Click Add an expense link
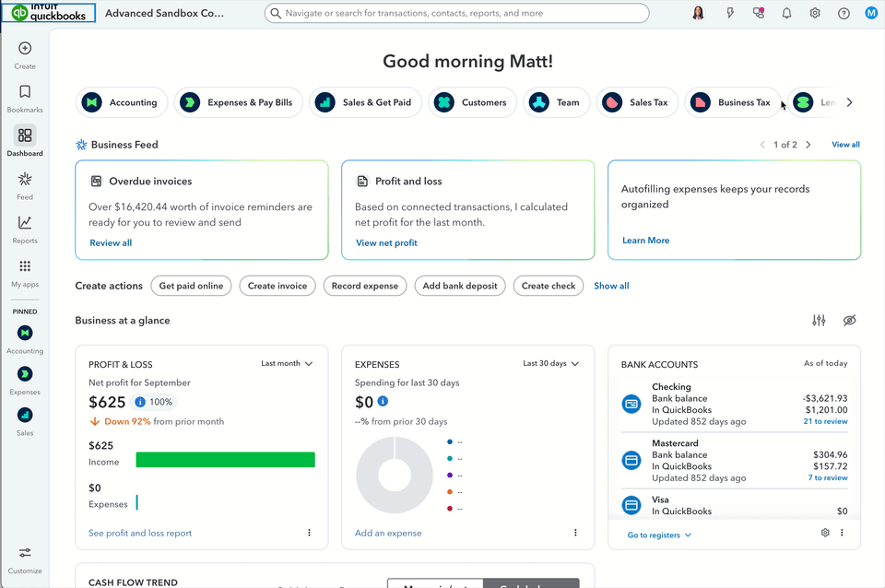 [x=388, y=533]
